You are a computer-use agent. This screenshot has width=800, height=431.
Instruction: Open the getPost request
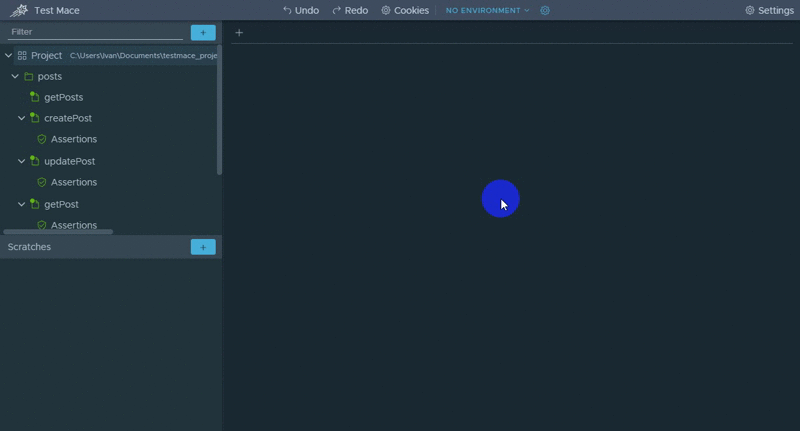pos(61,204)
